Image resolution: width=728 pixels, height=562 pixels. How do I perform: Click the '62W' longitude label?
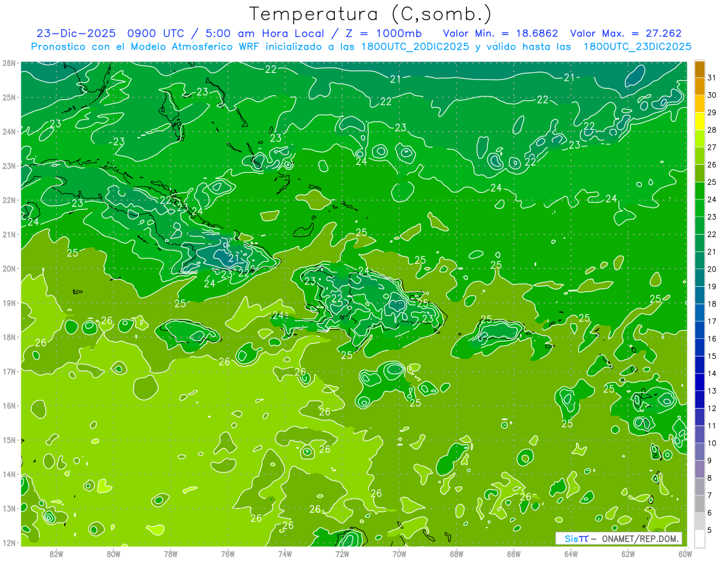click(629, 554)
